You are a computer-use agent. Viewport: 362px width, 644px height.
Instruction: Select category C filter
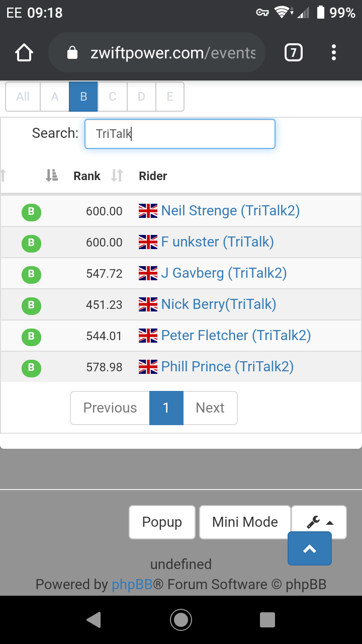point(113,97)
